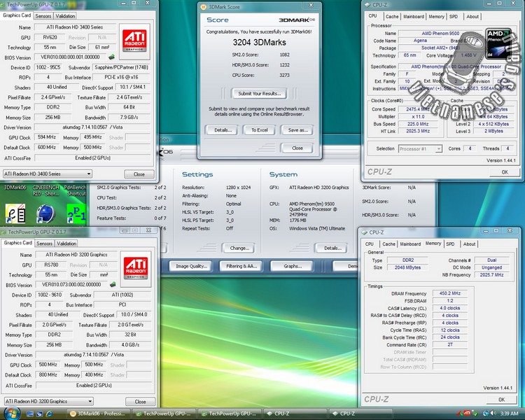Click title icon of upper CPU-Z window
This screenshot has height=420, width=525.
pyautogui.click(x=367, y=5)
